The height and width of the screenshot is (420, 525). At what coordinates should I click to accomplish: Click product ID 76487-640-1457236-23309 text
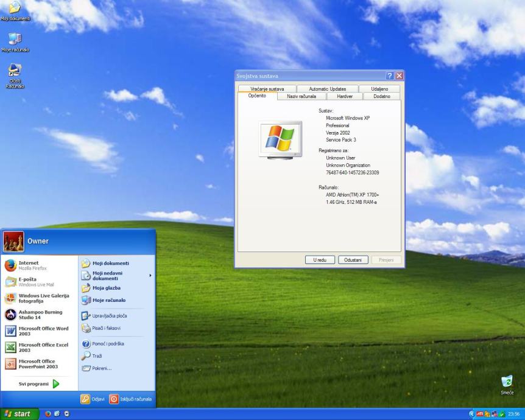352,173
